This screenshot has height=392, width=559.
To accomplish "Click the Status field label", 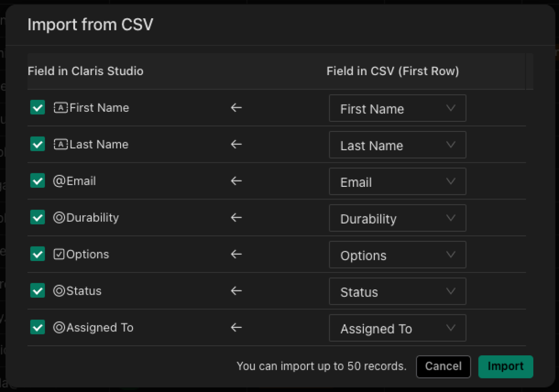I will coord(84,291).
